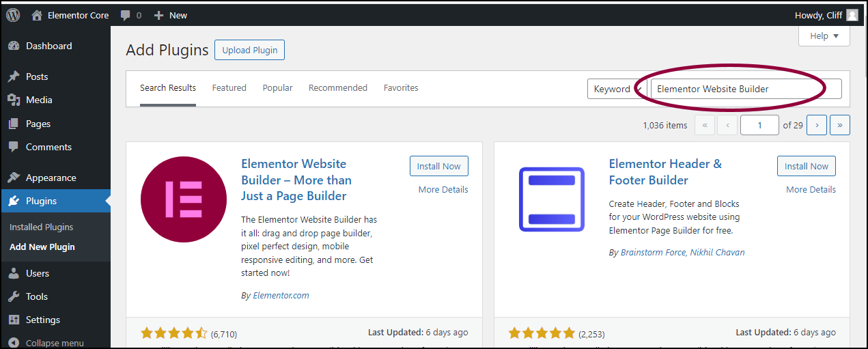Click the WordPress logo icon

pos(14,15)
